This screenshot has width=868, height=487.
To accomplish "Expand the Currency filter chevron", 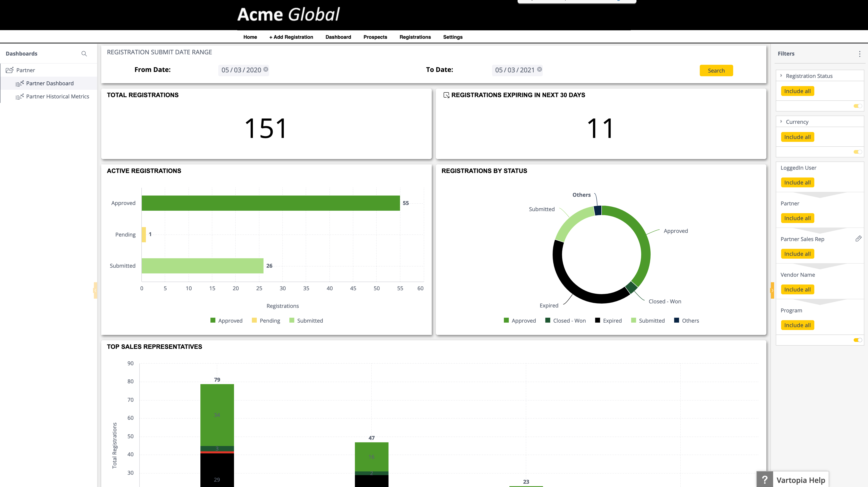I will [781, 121].
